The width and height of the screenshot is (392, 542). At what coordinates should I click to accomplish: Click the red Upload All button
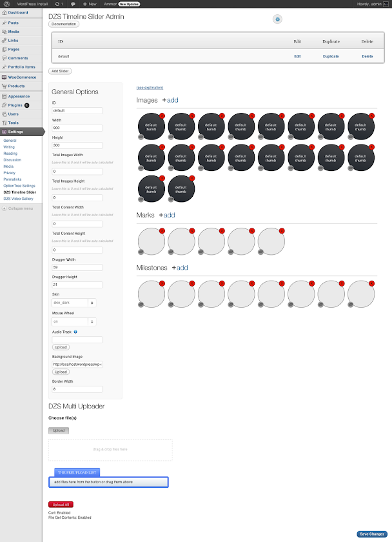pos(61,505)
